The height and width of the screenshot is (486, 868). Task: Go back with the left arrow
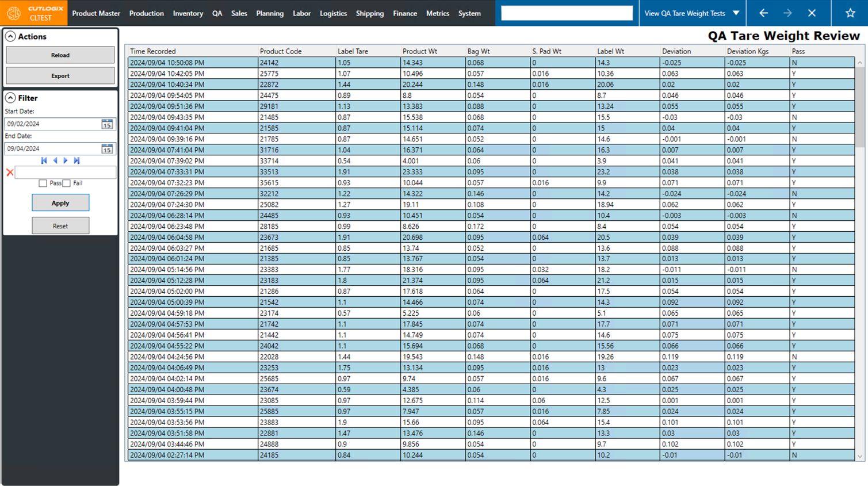coord(763,13)
